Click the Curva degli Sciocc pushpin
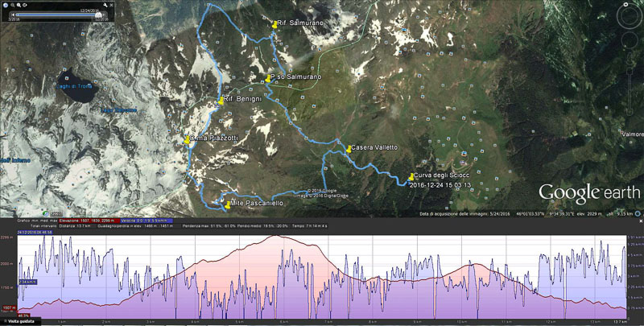This screenshot has height=326, width=644. 411,177
